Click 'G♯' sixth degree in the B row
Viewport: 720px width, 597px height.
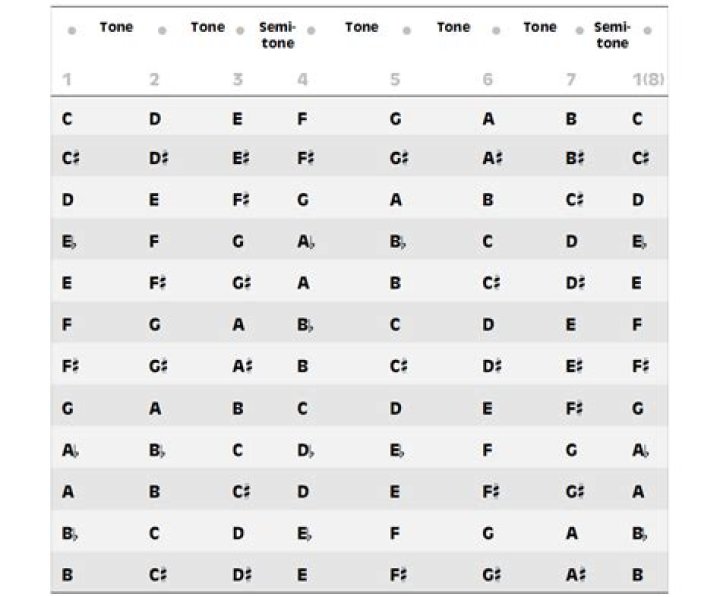492,575
